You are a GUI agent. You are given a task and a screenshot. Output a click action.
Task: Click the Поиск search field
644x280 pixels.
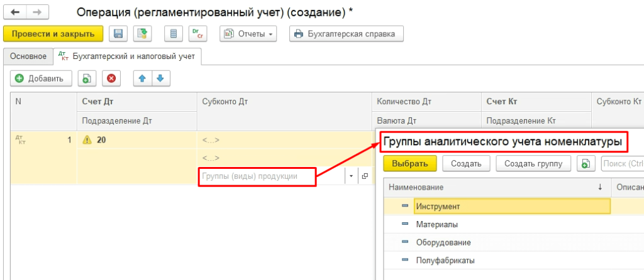point(622,164)
